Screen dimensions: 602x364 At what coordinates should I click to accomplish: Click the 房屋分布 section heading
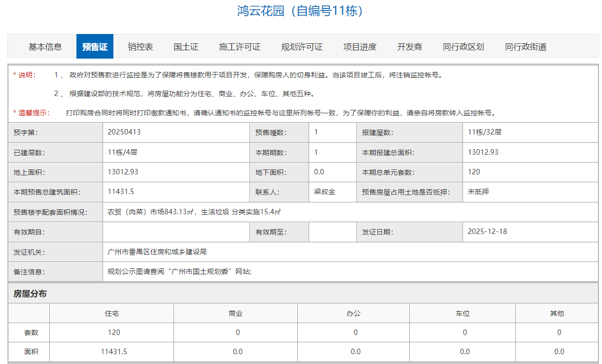[30, 294]
